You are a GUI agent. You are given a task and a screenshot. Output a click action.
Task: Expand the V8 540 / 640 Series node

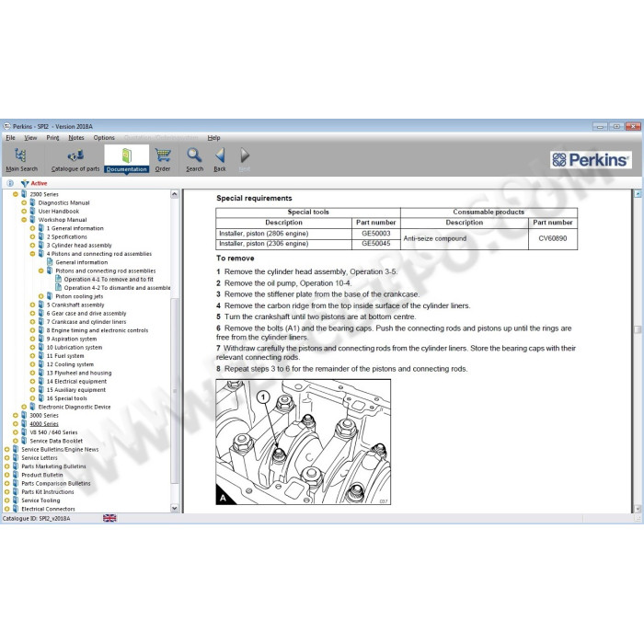16,432
